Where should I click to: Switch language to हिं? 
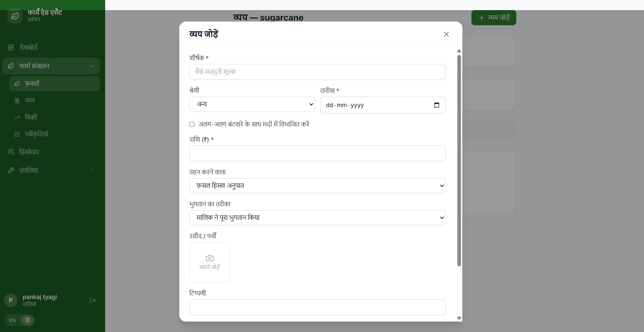pyautogui.click(x=27, y=320)
